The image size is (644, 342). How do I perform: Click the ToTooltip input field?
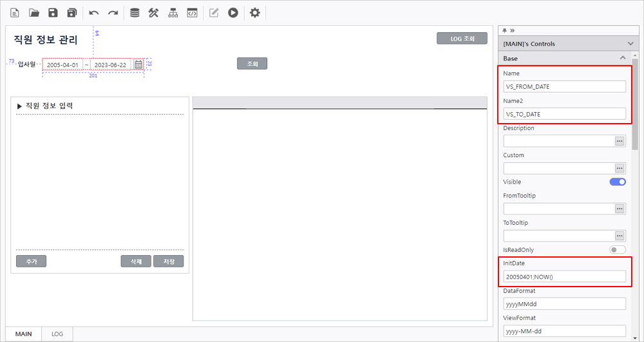(x=559, y=236)
